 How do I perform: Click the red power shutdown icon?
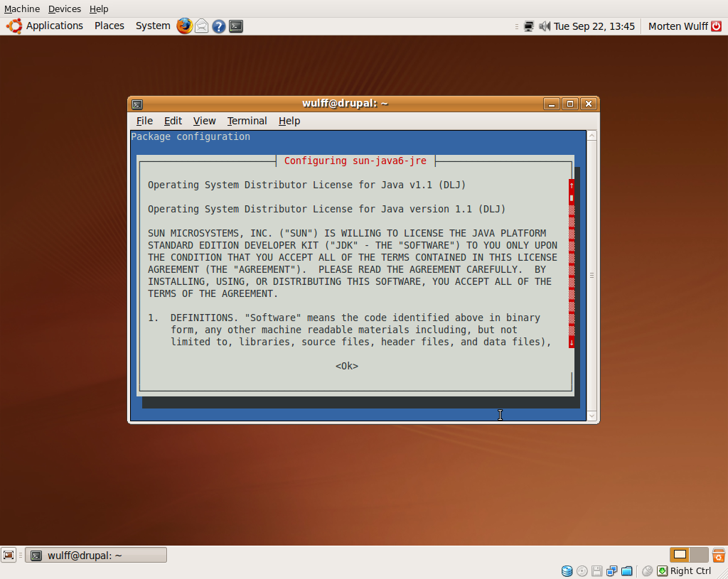point(717,26)
